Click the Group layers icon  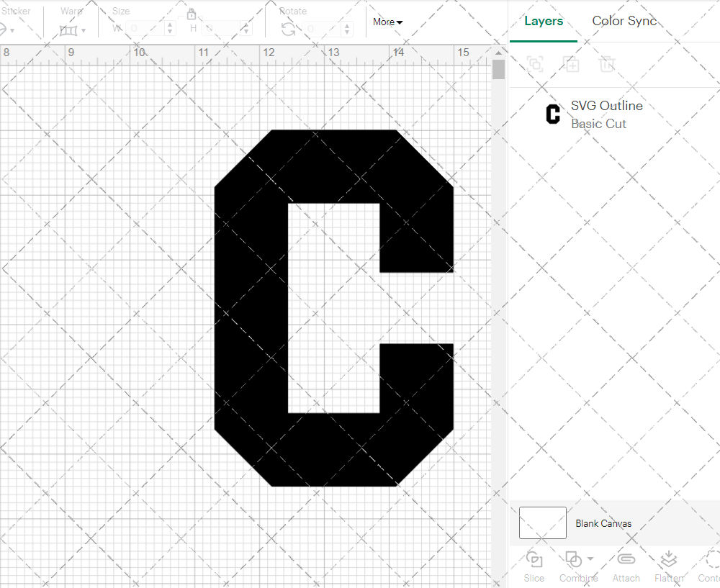(535, 64)
